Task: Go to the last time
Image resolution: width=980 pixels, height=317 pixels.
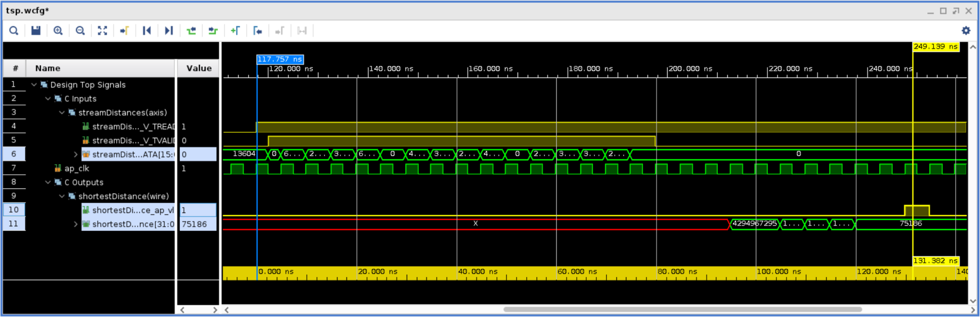Action: (x=169, y=31)
